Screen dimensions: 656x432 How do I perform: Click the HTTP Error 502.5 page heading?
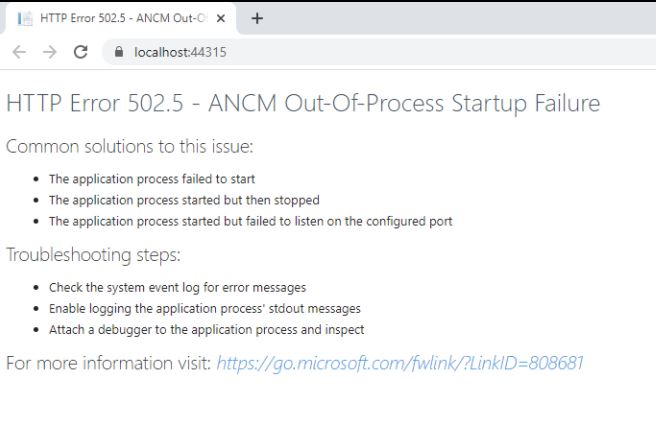303,103
